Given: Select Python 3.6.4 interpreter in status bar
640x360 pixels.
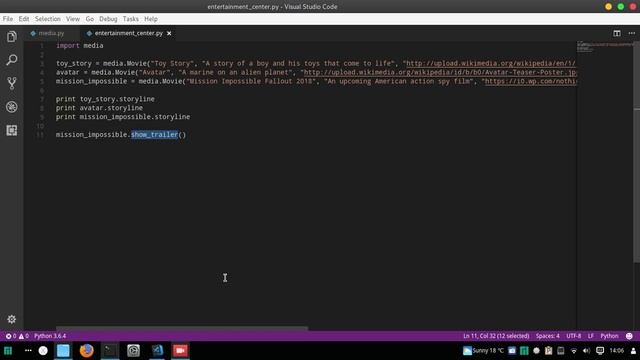Looking at the screenshot, I should [x=50, y=336].
